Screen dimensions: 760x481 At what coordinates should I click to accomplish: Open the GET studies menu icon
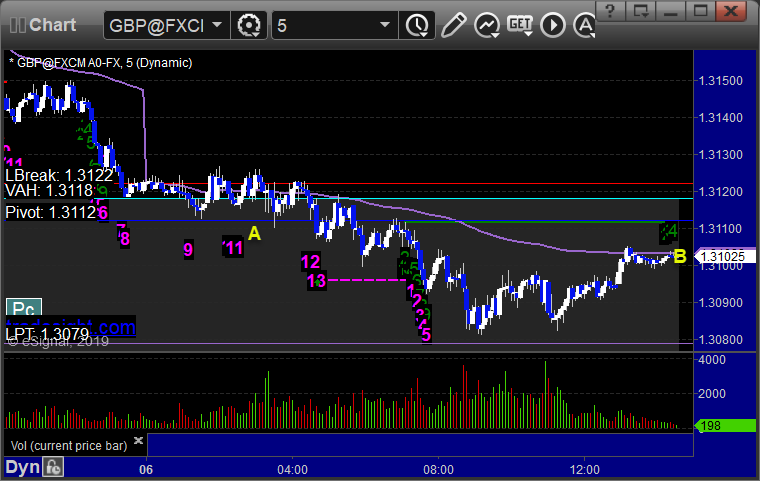click(520, 25)
